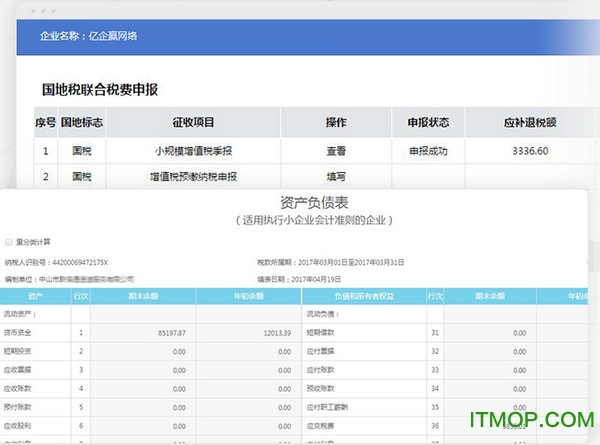
Task: Click the 征收项目 column header
Action: 194,123
